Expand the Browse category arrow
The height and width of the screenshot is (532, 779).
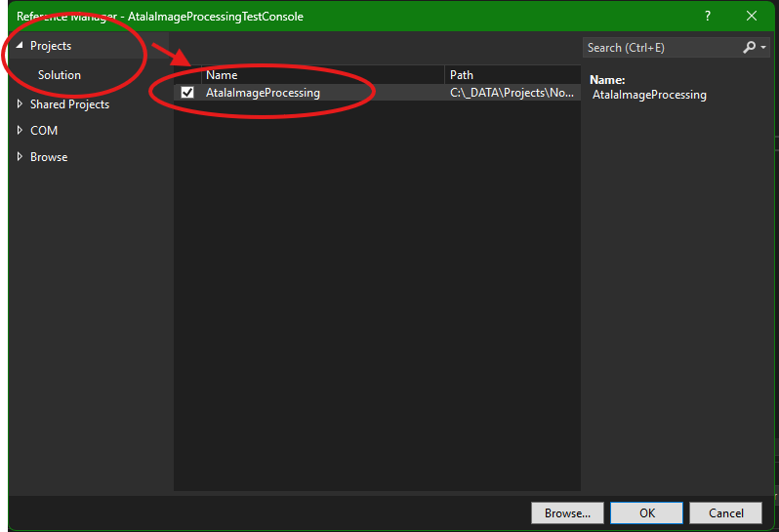(x=20, y=157)
